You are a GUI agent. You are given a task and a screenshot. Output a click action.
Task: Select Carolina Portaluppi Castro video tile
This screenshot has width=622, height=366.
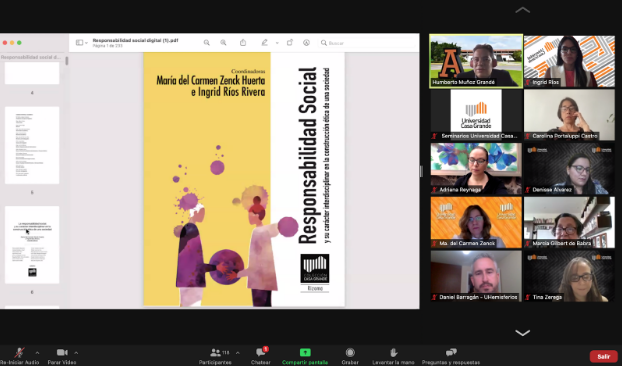click(569, 115)
